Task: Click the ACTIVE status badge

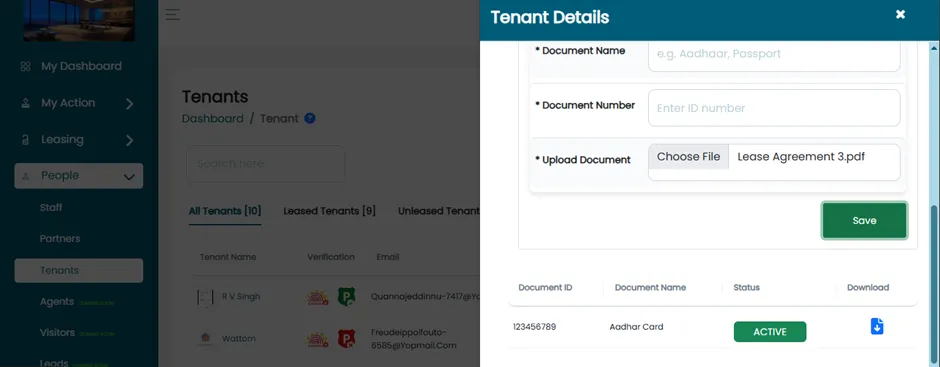Action: pyautogui.click(x=770, y=332)
